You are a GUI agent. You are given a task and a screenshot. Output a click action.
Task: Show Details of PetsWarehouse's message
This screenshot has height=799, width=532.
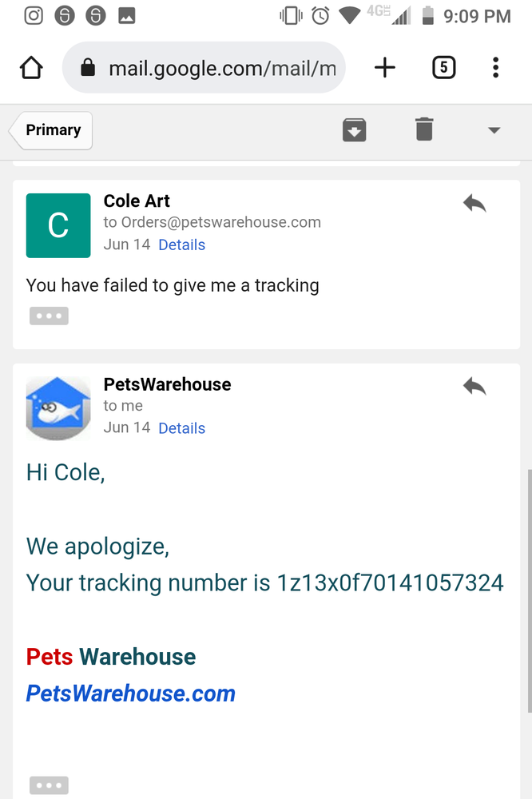click(181, 428)
